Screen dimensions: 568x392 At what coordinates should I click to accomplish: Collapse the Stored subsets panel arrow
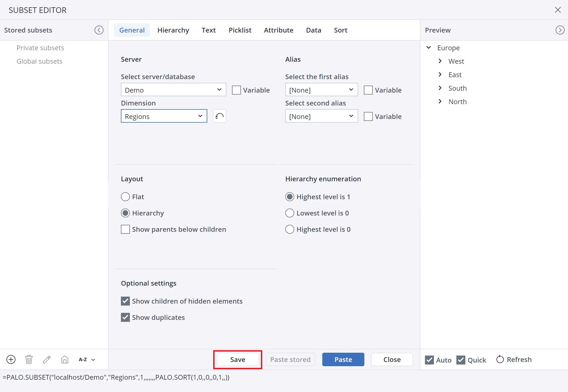click(x=99, y=30)
